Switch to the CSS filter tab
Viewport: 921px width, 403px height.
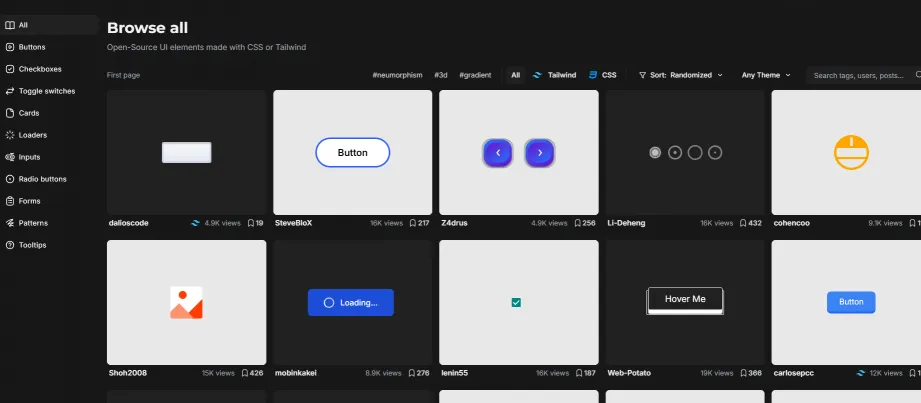tap(603, 75)
